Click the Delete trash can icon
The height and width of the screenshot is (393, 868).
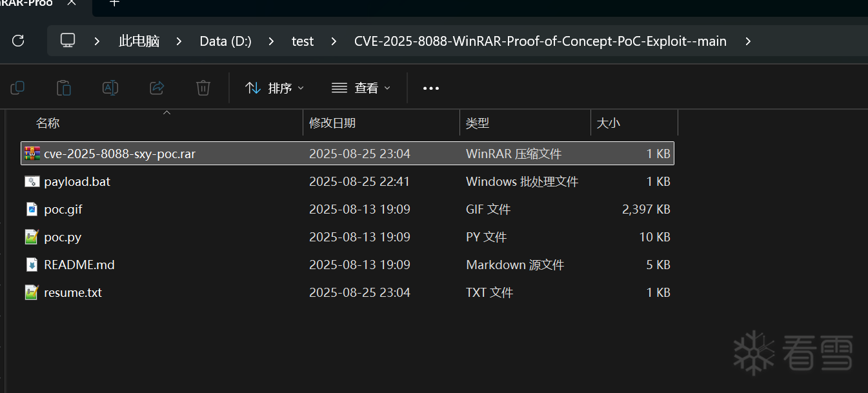203,88
